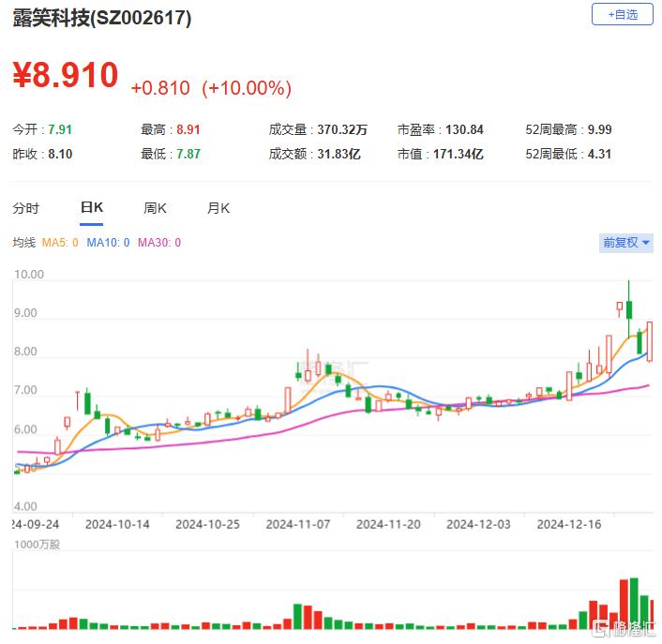This screenshot has width=662, height=644.
Task: Click the tallest red volume bar
Action: 624,605
